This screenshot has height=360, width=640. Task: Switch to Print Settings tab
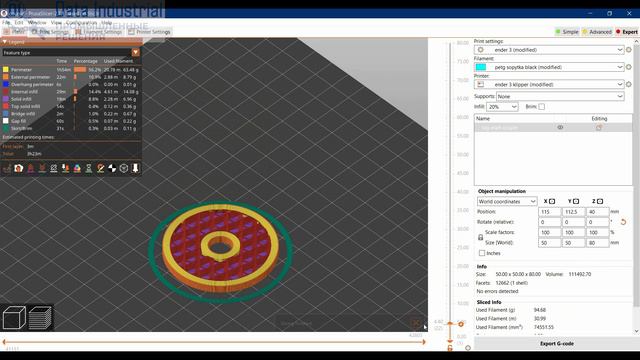tap(50, 31)
